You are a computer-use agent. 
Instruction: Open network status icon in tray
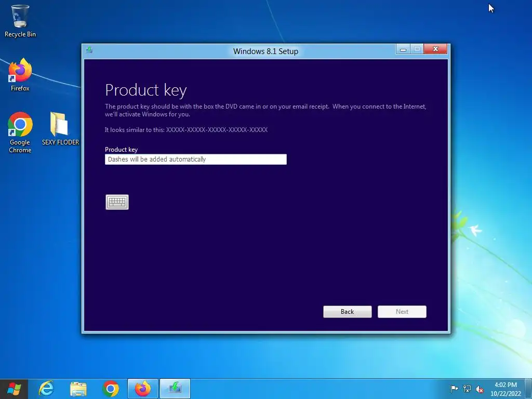point(467,389)
